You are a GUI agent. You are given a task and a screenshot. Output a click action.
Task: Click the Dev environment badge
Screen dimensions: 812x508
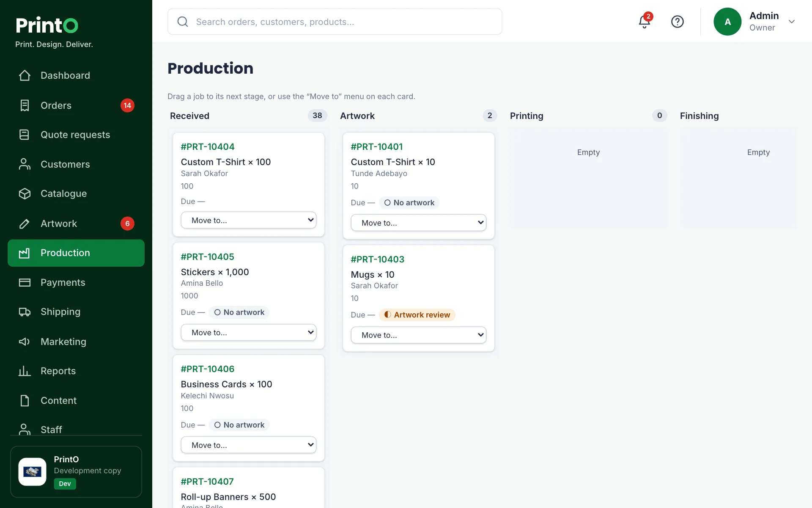point(65,484)
